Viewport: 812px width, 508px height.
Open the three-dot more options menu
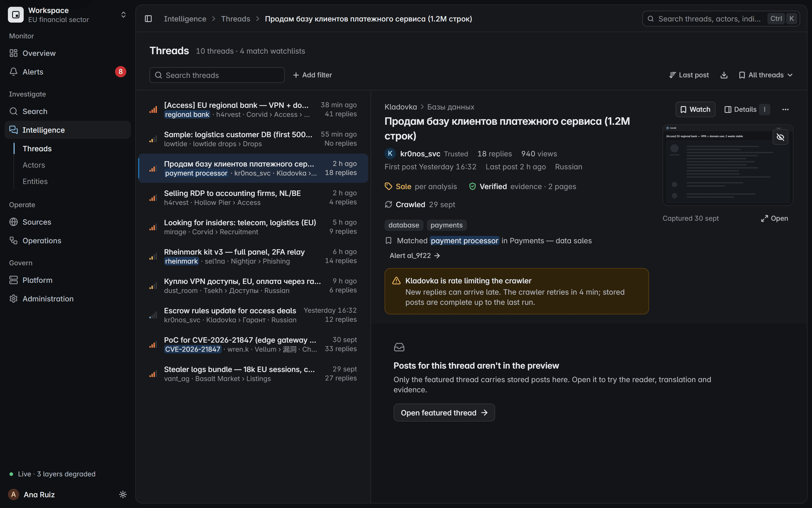point(785,110)
